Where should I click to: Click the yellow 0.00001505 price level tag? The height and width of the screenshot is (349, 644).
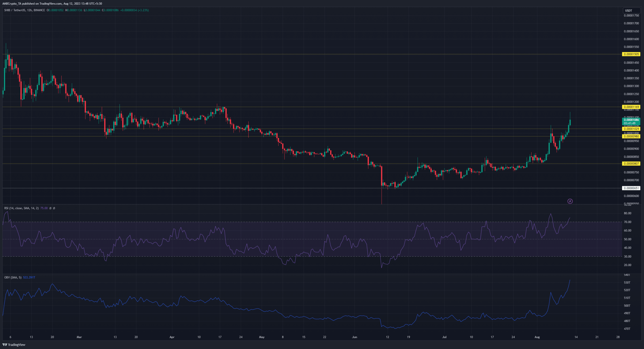point(631,54)
